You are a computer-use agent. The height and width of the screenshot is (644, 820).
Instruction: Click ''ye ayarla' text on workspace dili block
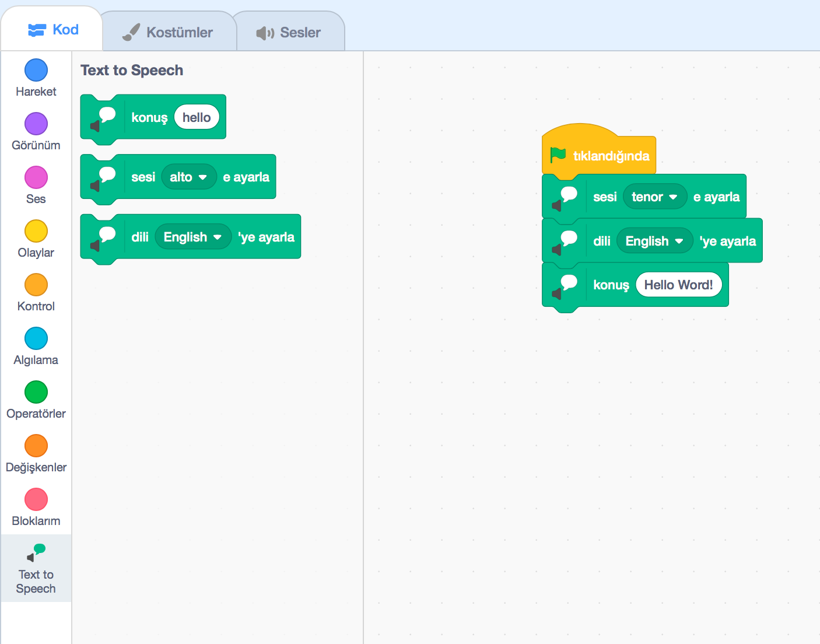(x=728, y=241)
